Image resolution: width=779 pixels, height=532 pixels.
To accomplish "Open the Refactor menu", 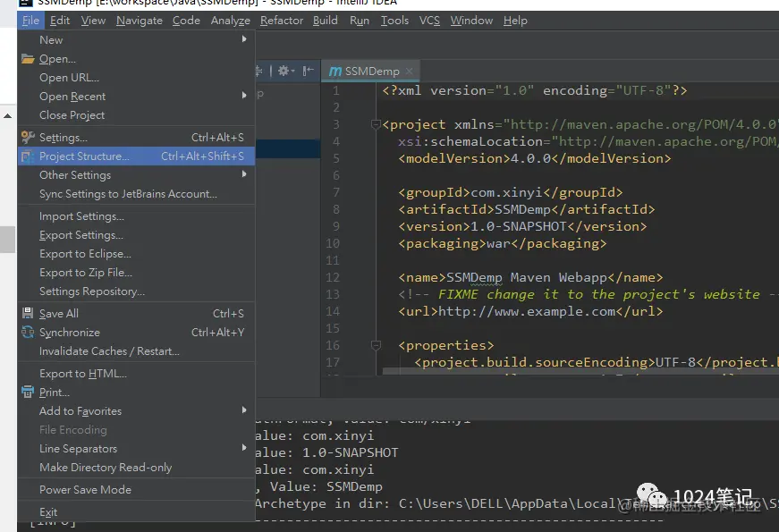I will point(282,21).
